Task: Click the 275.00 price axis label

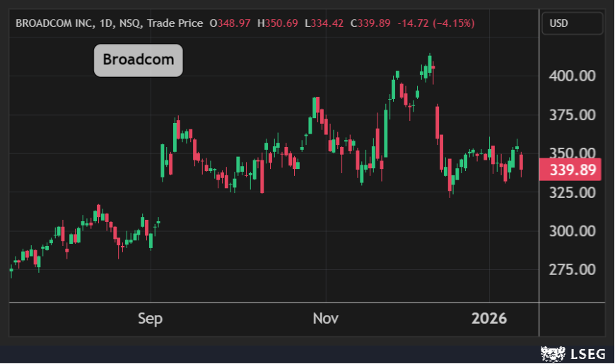Action: pyautogui.click(x=572, y=269)
